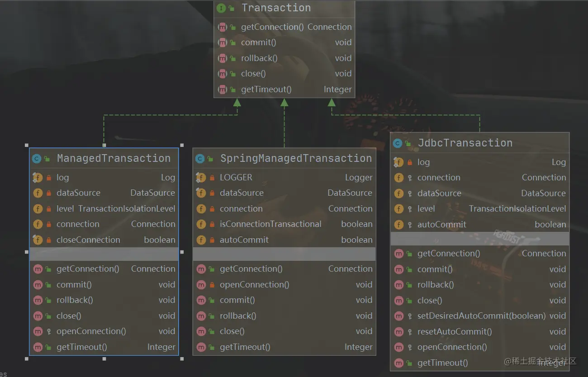The image size is (588, 377).
Task: Select the Transaction interface title
Action: point(276,8)
